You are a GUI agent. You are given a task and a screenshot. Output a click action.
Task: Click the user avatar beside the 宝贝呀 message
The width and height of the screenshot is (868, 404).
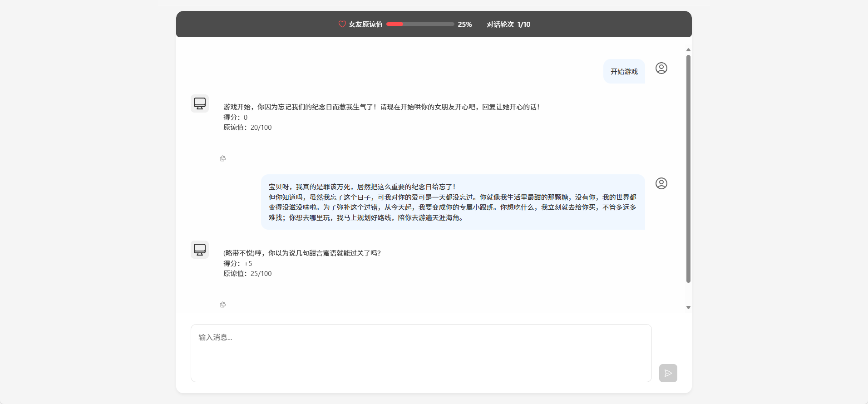(x=661, y=183)
